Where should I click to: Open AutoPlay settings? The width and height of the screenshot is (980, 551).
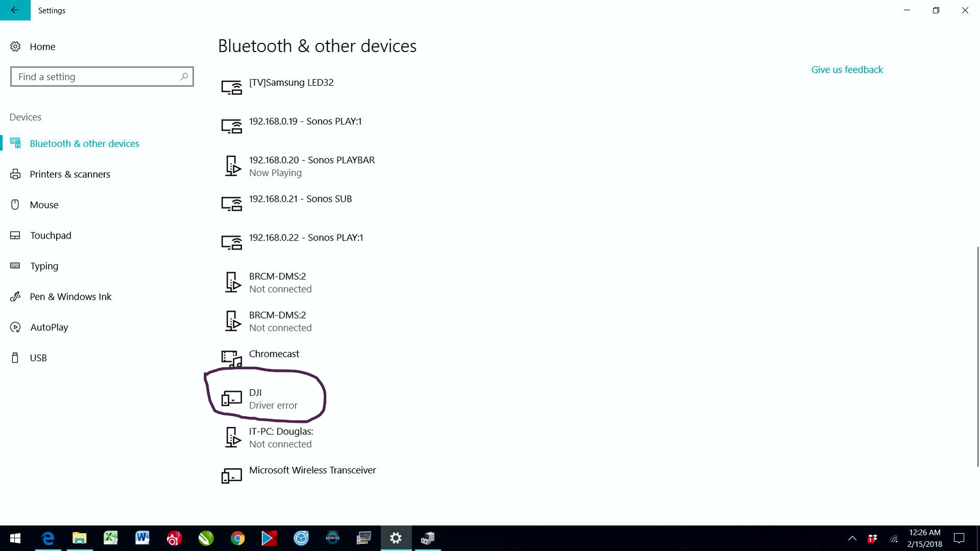coord(49,327)
